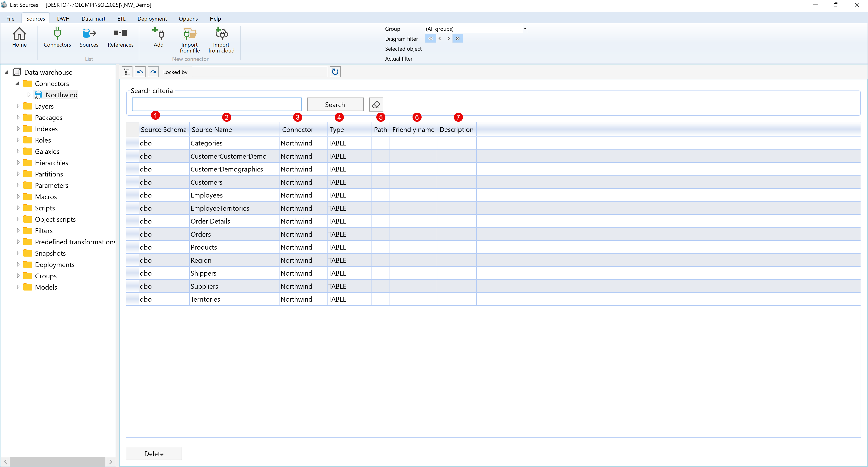Click the Delete button at the bottom
The height and width of the screenshot is (467, 868).
[154, 453]
